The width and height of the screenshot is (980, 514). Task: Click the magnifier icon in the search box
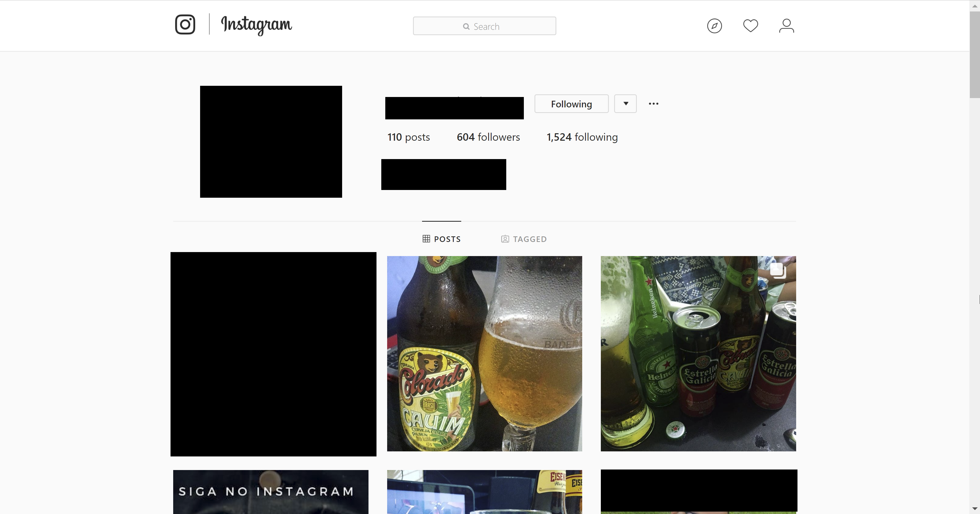coord(466,27)
